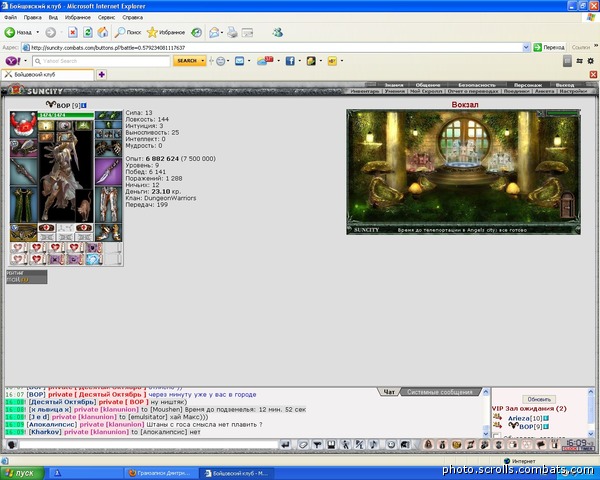
Task: Open the Yahoo SEARCH button dropdown arrow
Action: coord(202,61)
